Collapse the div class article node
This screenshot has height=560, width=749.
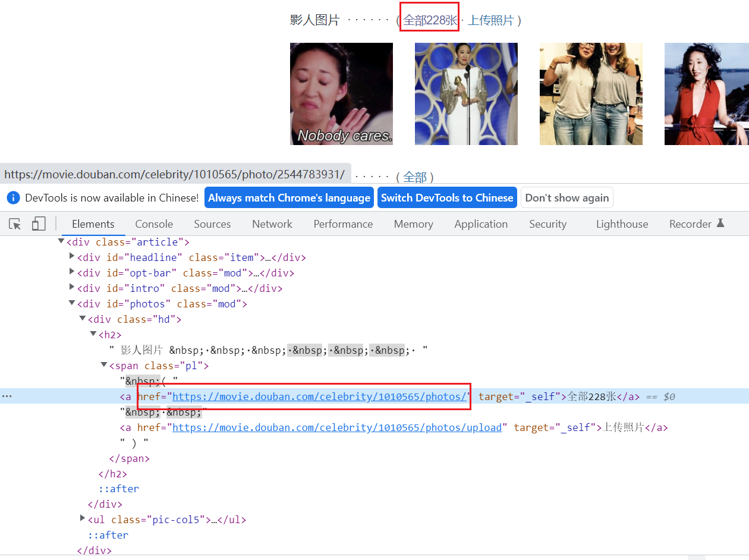(61, 241)
